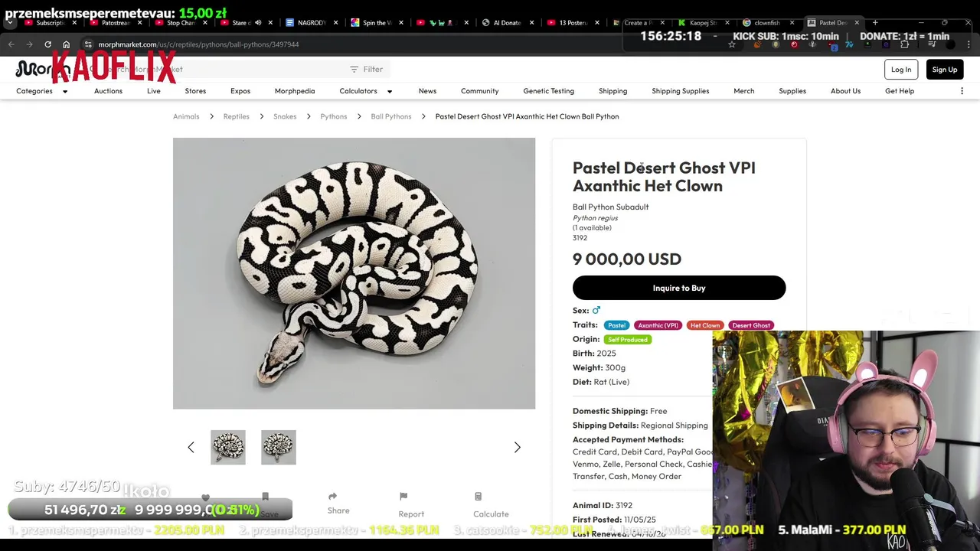Viewport: 980px width, 551px height.
Task: Reload the page with the browser refresh icon
Action: (x=47, y=44)
